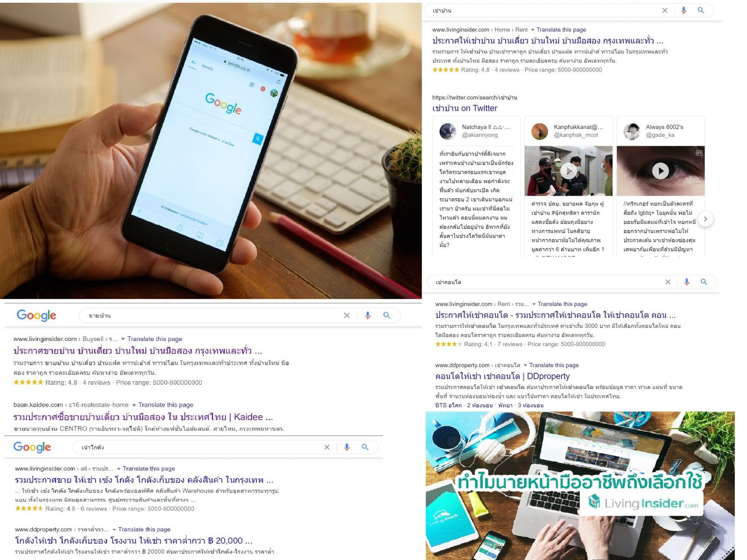Open the LivingInsider.com banner image
Image resolution: width=747 pixels, height=560 pixels.
point(580,486)
